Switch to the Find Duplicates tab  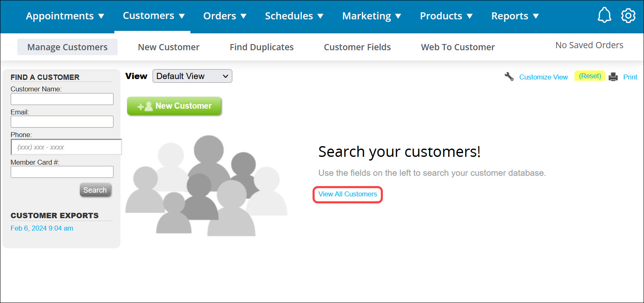(262, 47)
